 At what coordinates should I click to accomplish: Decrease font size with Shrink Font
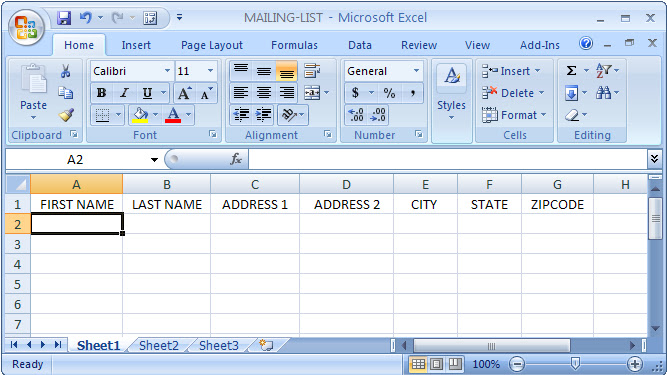(x=207, y=93)
